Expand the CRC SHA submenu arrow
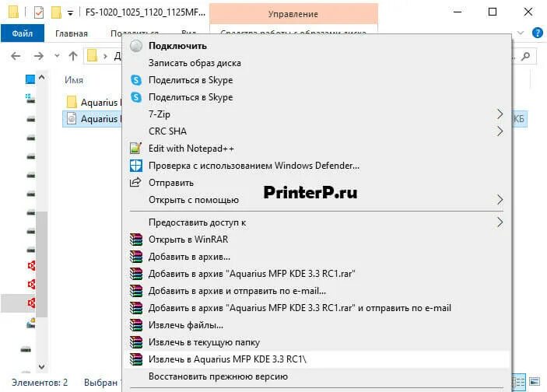The width and height of the screenshot is (547, 392). coord(500,131)
